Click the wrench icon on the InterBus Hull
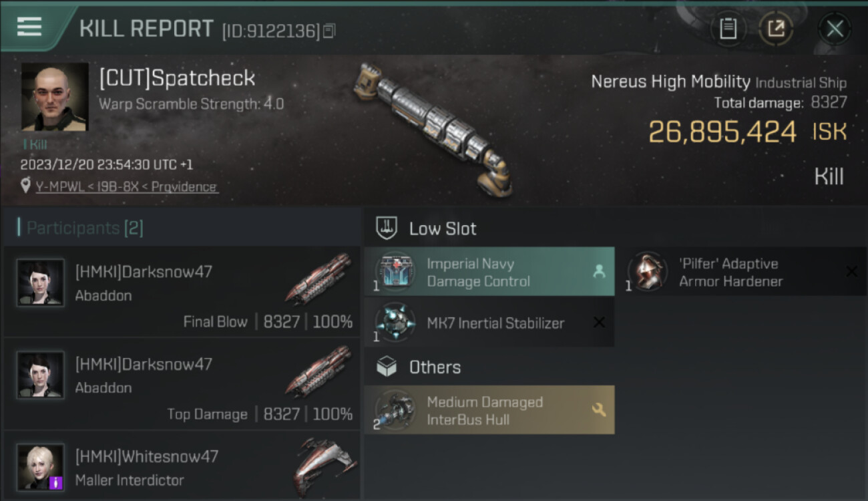Viewport: 868px width, 501px height. click(x=599, y=409)
